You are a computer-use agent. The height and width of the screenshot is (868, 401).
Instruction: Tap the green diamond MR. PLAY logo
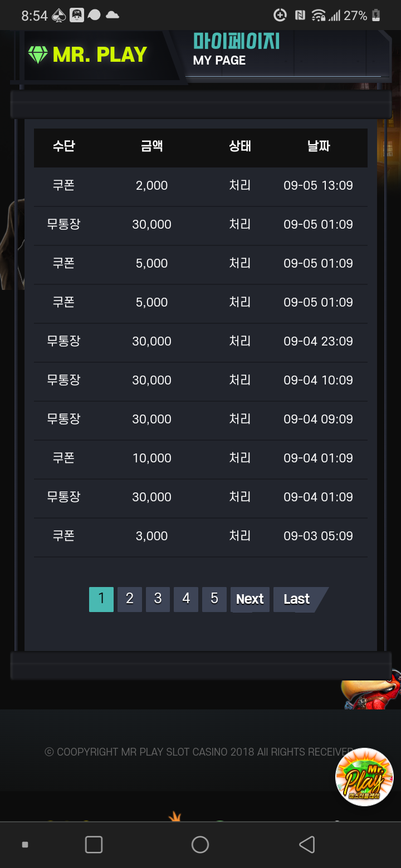[87, 55]
